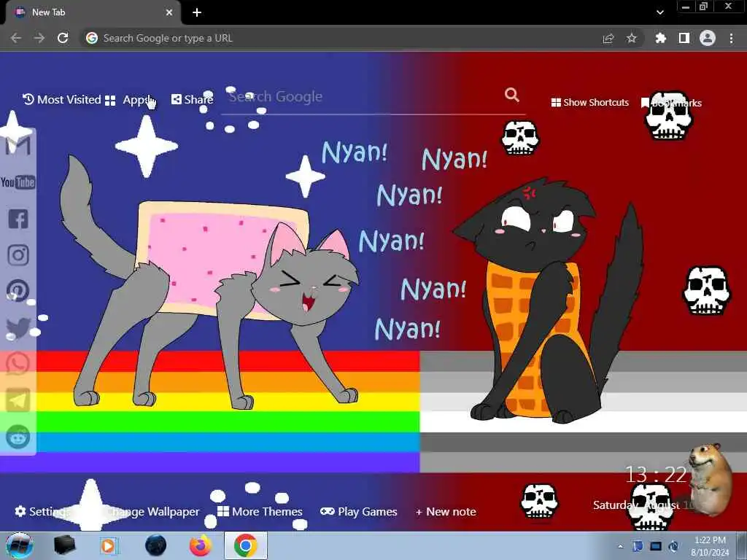Screen dimensions: 747x560
Task: Open the Gmail sidebar shortcut
Action: [18, 145]
